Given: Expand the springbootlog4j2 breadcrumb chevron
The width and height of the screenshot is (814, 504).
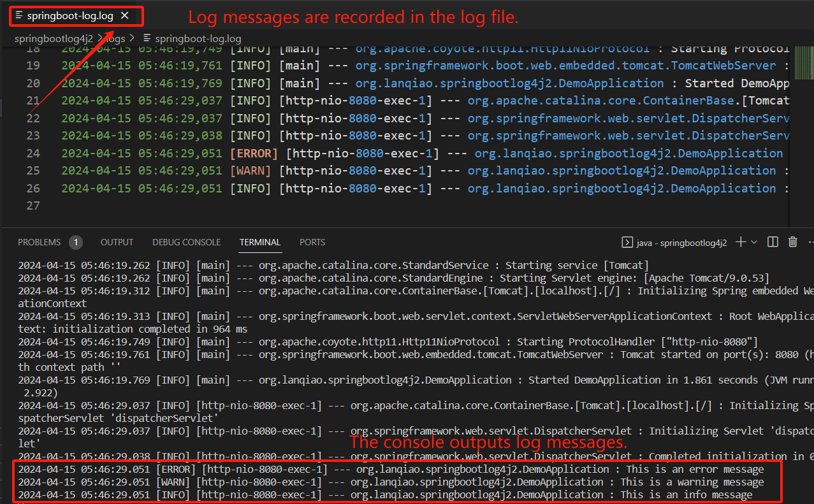Looking at the screenshot, I should [101, 38].
